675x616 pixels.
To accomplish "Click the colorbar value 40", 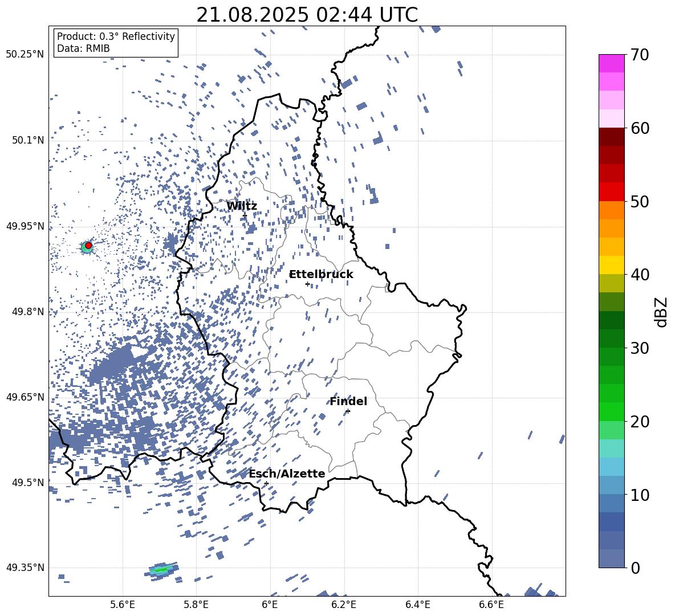I will [x=640, y=275].
